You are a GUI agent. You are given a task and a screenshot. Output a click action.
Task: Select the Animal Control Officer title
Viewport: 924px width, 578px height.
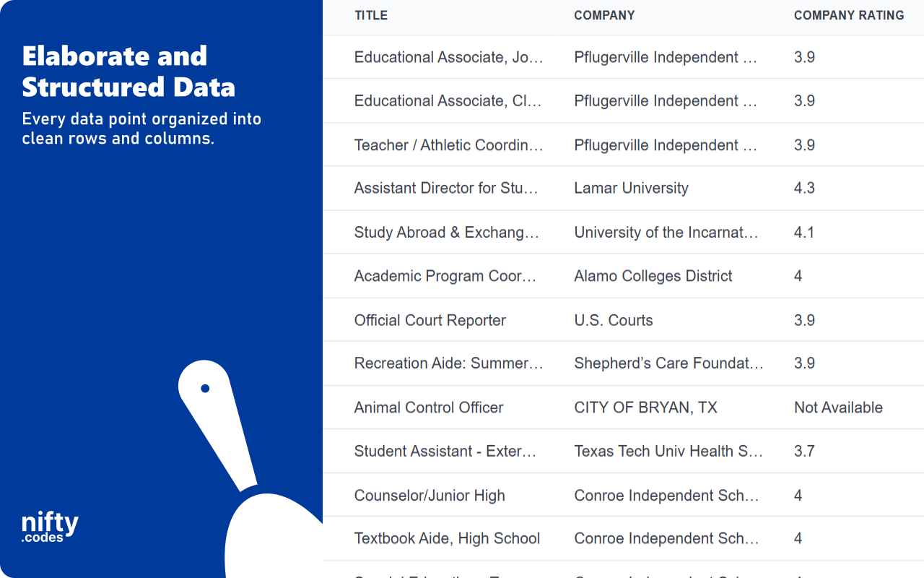(429, 407)
